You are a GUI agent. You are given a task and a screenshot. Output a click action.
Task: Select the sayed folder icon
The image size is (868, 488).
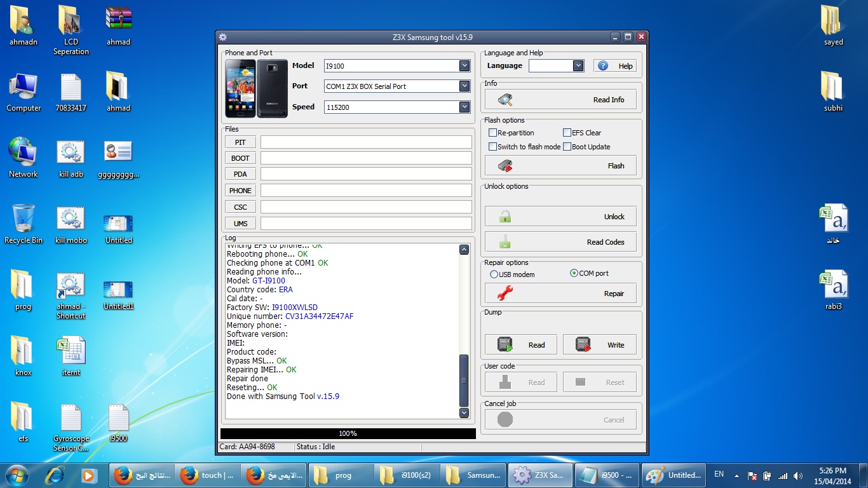click(x=833, y=25)
